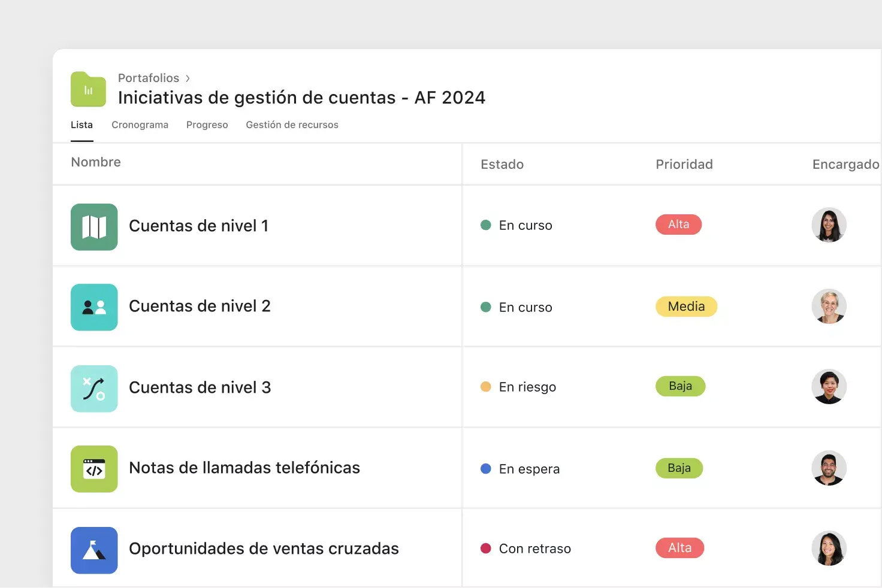Image resolution: width=882 pixels, height=588 pixels.
Task: Click the mountain icon for Oportunidades de ventas cruzadas
Action: tap(94, 550)
